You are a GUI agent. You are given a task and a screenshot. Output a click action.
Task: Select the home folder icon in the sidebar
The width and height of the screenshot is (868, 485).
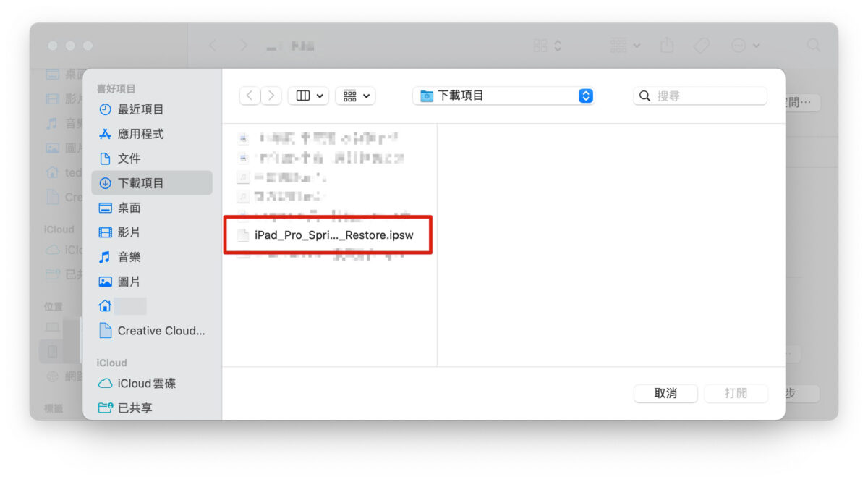(x=106, y=305)
